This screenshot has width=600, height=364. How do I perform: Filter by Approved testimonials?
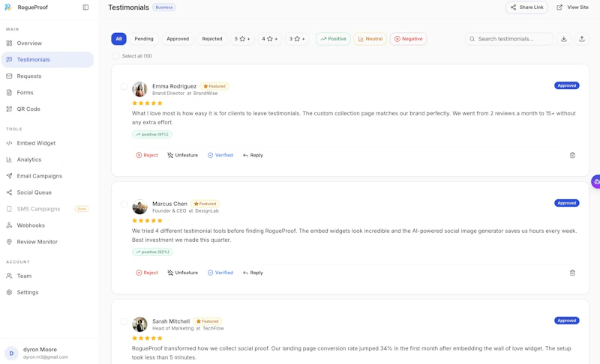coord(178,39)
